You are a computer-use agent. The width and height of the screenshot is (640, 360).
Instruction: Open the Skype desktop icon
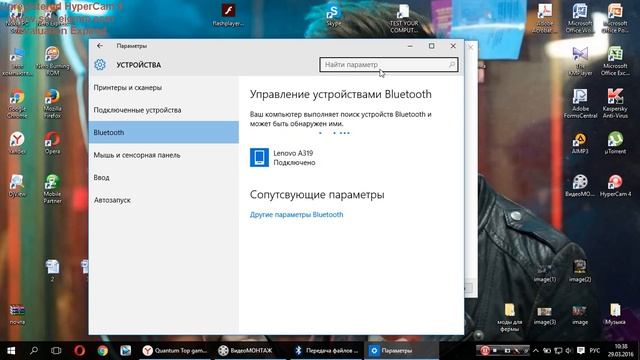pos(333,16)
